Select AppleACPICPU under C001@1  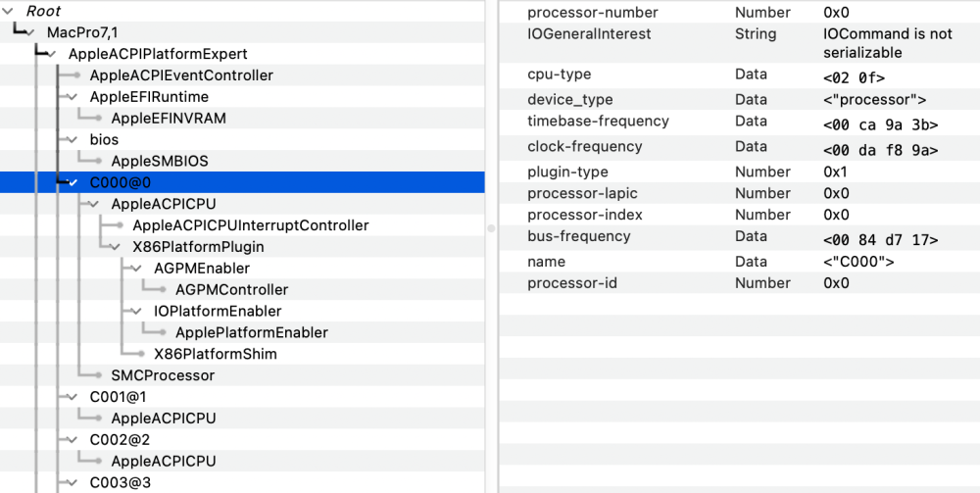164,418
